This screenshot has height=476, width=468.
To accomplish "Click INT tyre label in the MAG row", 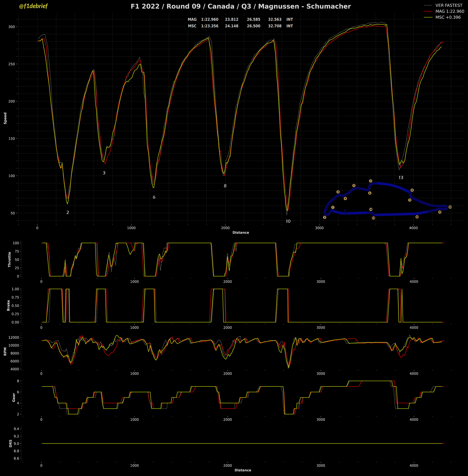I will pyautogui.click(x=290, y=20).
